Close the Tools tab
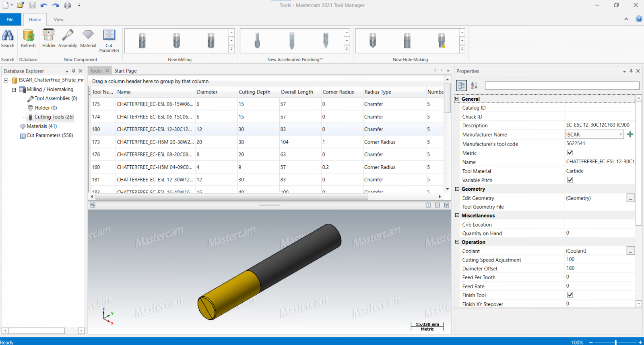Image resolution: width=644 pixels, height=345 pixels. [107, 71]
